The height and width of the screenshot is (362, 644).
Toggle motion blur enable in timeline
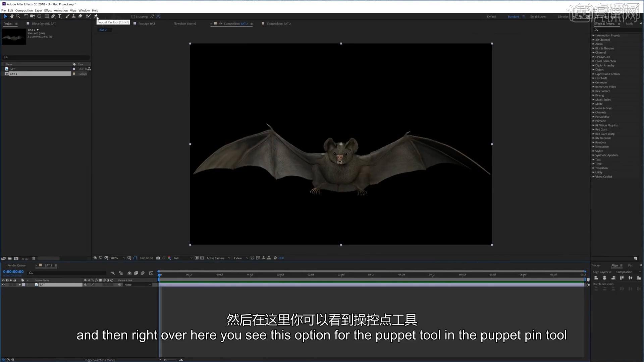pyautogui.click(x=143, y=273)
